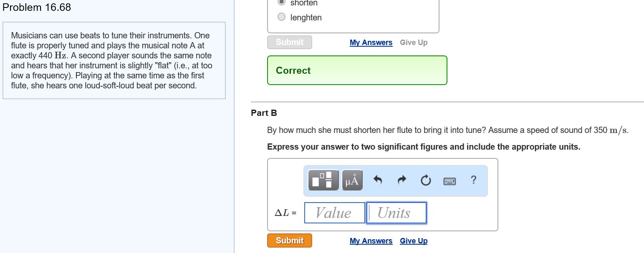Reset the answer with circular arrow icon
644x253 pixels.
click(425, 180)
